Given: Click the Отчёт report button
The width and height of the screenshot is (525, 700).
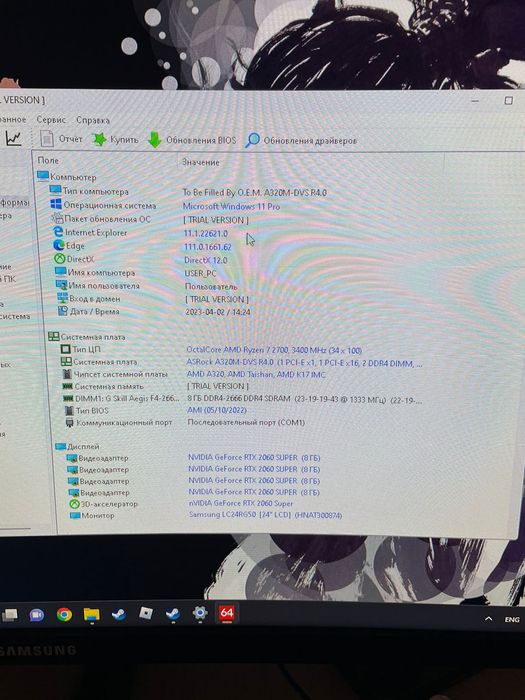Looking at the screenshot, I should pos(61,139).
